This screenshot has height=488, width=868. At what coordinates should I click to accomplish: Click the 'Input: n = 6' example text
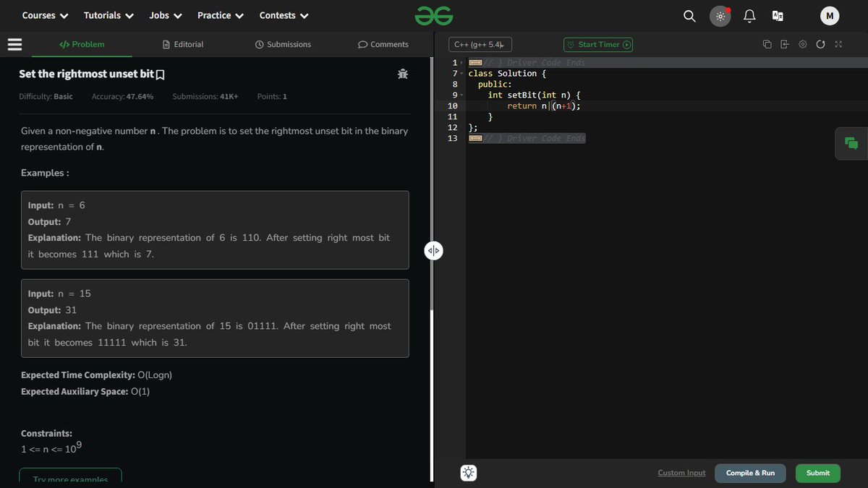point(56,205)
